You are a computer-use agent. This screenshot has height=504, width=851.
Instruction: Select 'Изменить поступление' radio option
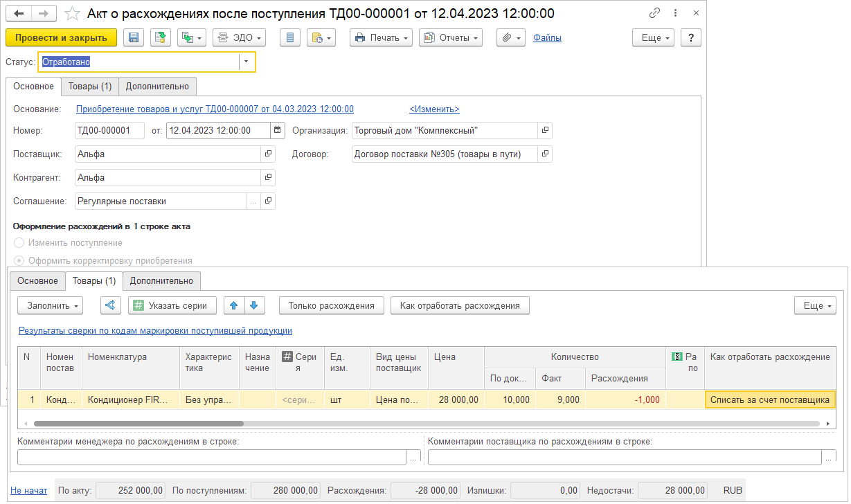[19, 243]
